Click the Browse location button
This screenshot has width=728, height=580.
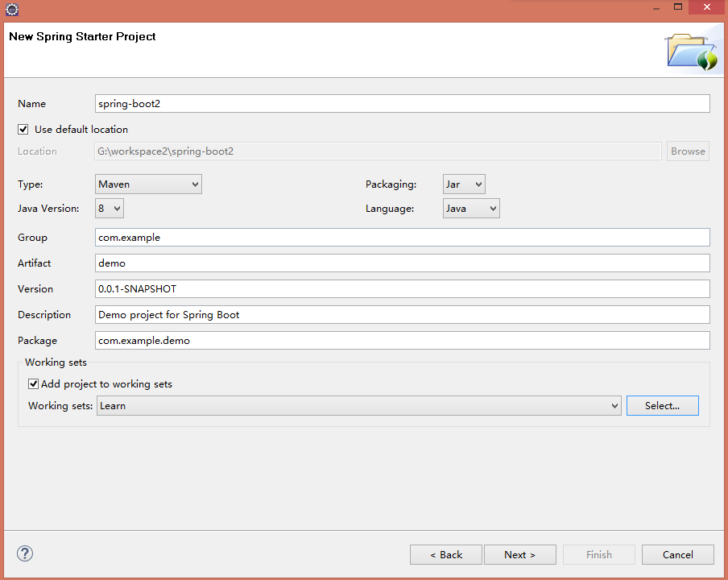point(688,151)
